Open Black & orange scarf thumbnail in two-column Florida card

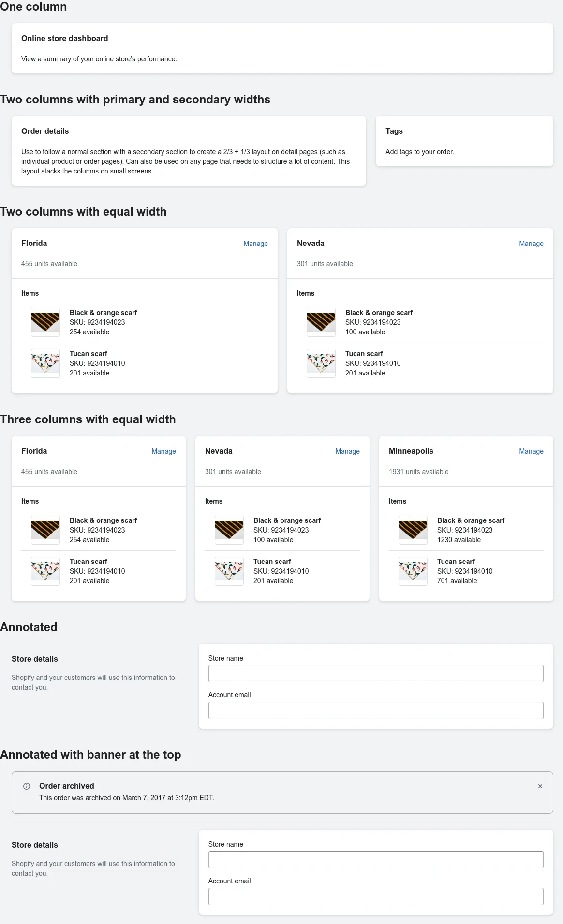pyautogui.click(x=45, y=322)
